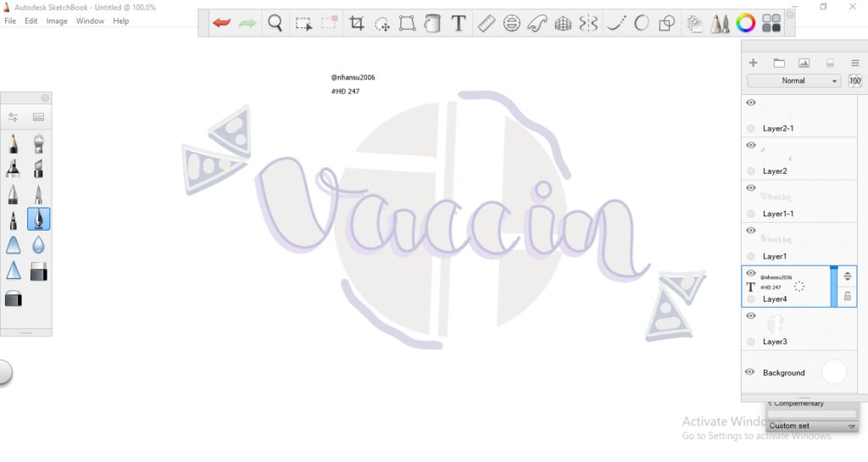Turn on the Symmetry tool
This screenshot has height=462, width=868.
(588, 23)
